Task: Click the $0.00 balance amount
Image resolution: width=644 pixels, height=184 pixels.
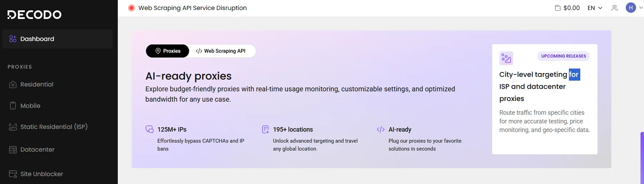Action: [571, 8]
